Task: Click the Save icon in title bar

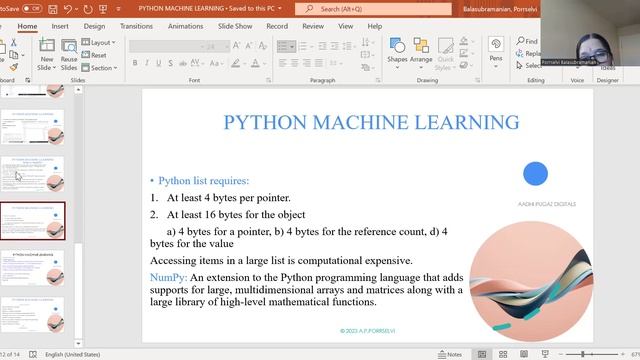Action: point(53,9)
